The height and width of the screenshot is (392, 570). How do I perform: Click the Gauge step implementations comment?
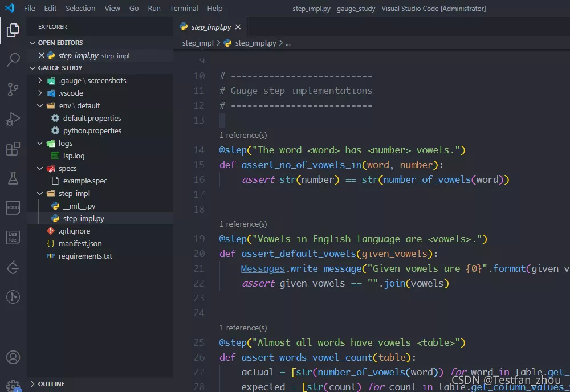click(x=296, y=91)
